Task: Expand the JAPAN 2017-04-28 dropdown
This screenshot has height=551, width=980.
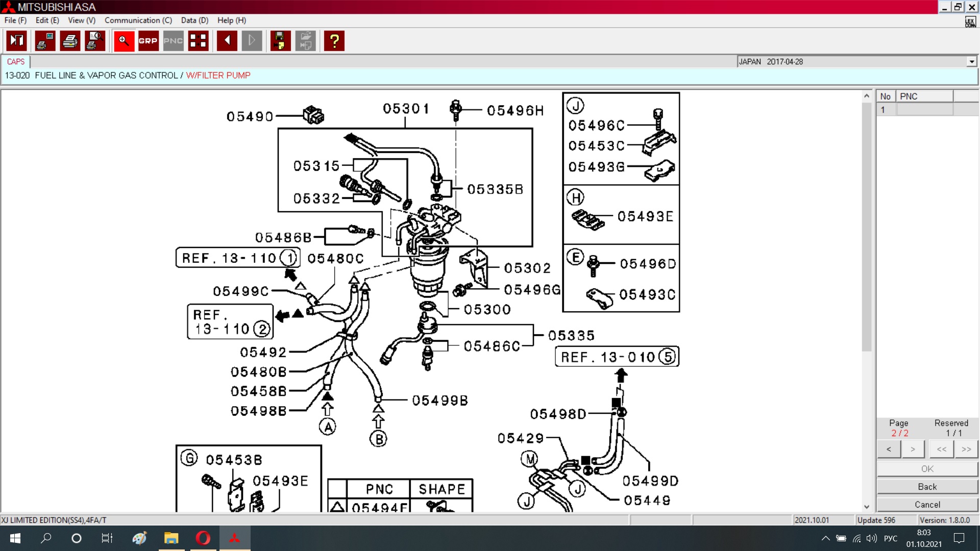Action: [x=971, y=62]
